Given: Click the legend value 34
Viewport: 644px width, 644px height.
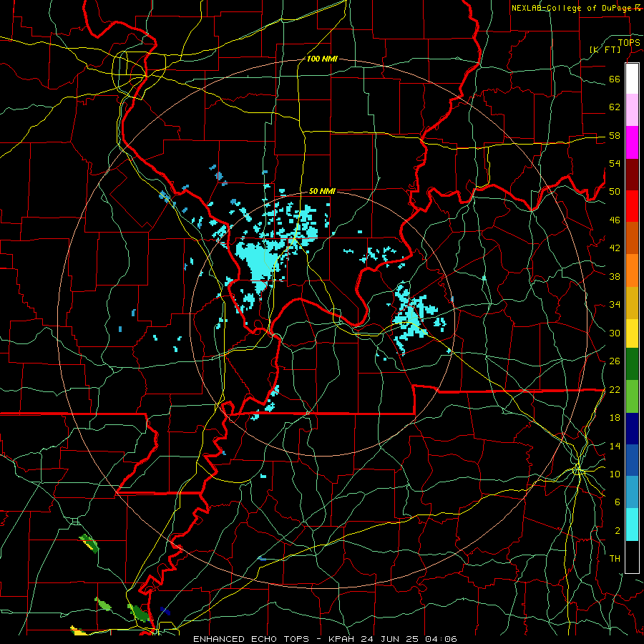Looking at the screenshot, I should (x=615, y=304).
